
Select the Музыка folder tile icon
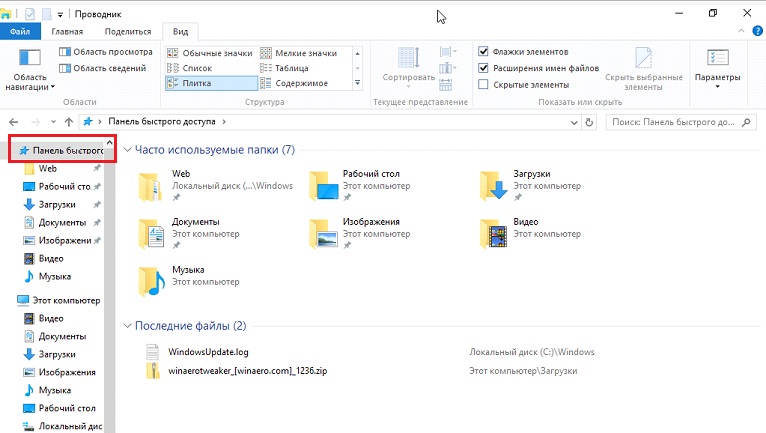click(x=152, y=281)
